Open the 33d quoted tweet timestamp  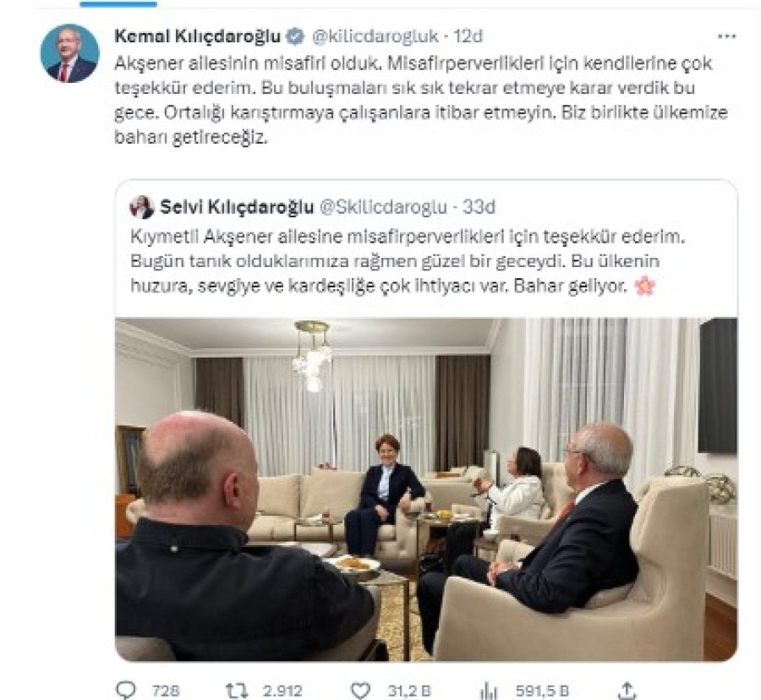[478, 207]
